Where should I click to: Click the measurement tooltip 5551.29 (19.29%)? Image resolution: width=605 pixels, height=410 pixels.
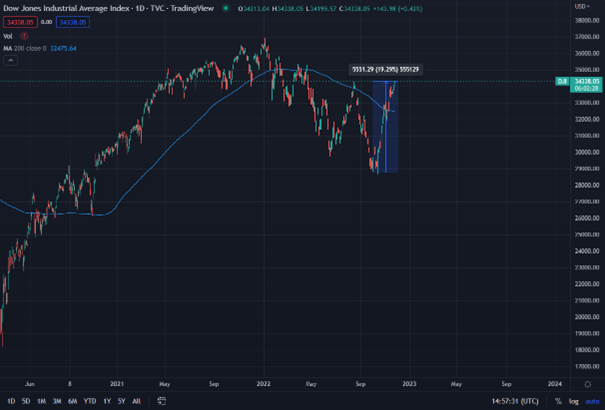pos(385,69)
